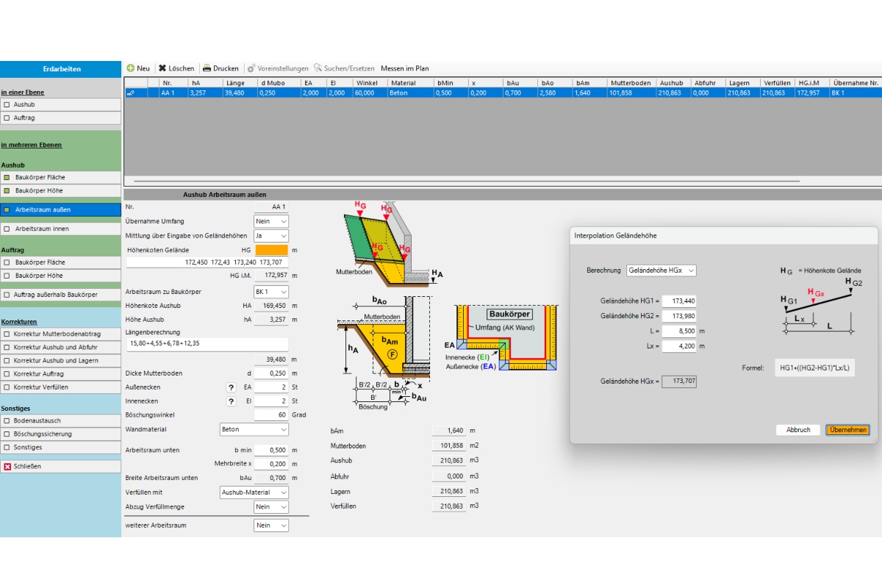Select Baukörper Höhe under Auftrag
882x588 pixels.
(60, 276)
